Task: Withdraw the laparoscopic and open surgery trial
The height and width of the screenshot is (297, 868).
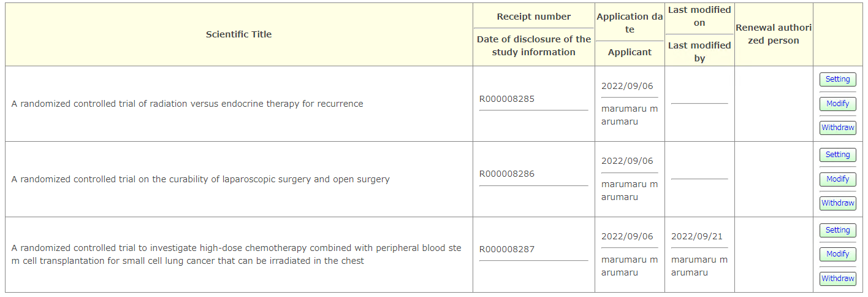Action: point(837,203)
